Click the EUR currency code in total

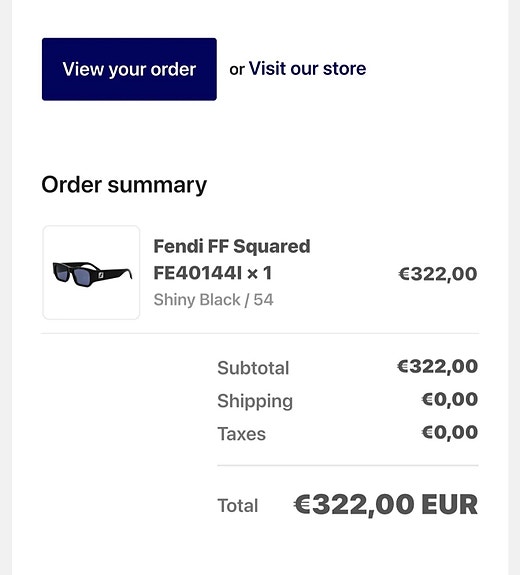point(450,505)
